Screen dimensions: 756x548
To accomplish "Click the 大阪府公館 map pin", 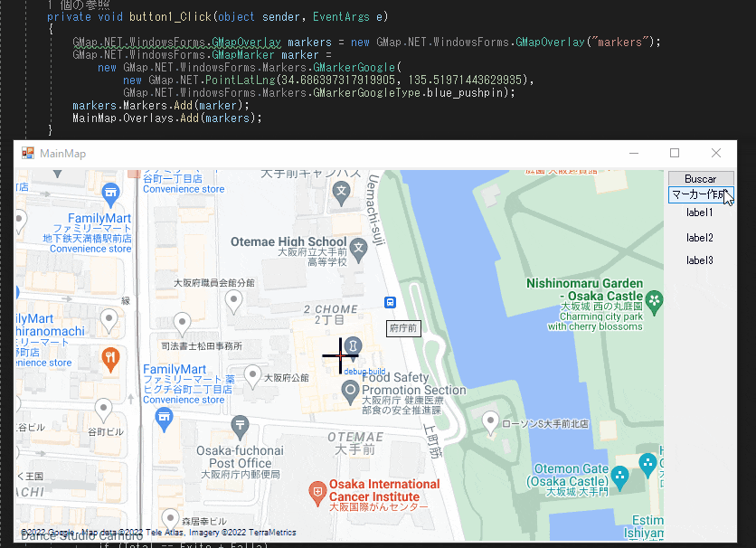I will tap(252, 376).
